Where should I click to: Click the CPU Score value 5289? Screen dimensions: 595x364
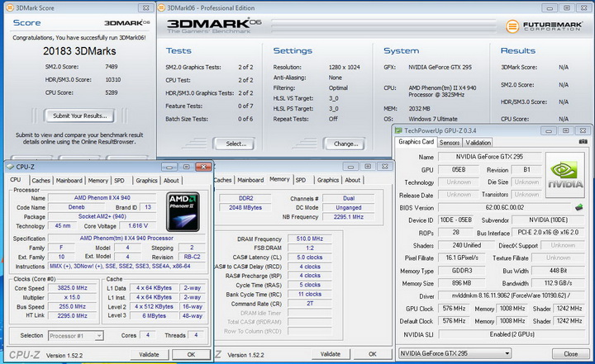pos(112,92)
